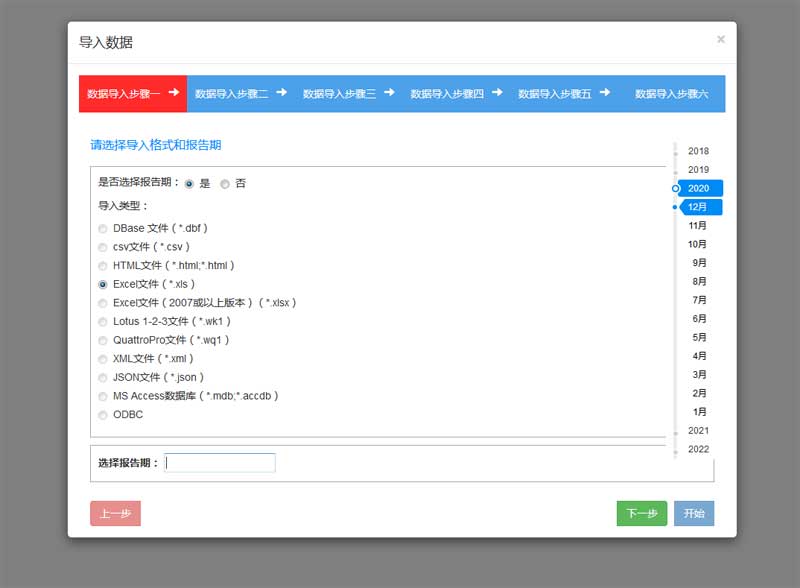Expand year 2021 in the timeline
The width and height of the screenshot is (800, 588).
tap(698, 431)
